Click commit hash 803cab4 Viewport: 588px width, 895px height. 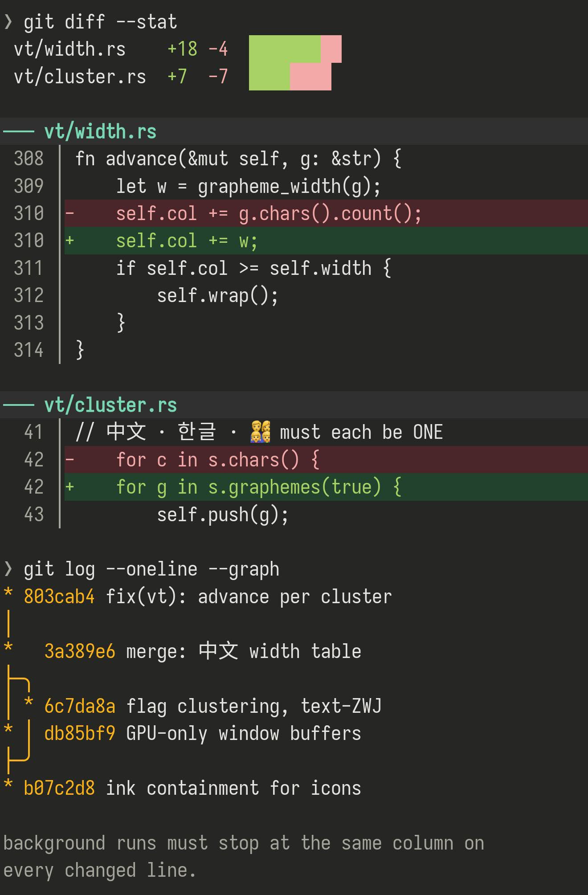(x=59, y=597)
